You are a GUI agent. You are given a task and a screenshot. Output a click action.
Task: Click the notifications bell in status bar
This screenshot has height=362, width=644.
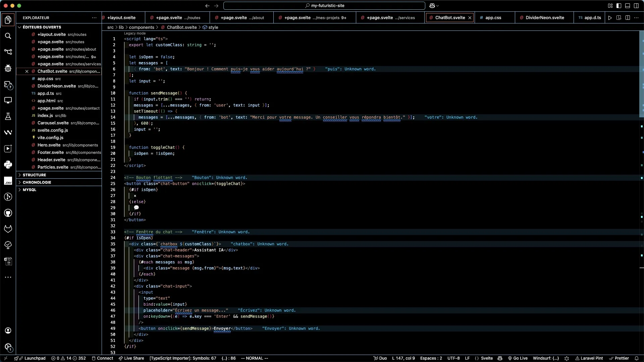pyautogui.click(x=637, y=358)
